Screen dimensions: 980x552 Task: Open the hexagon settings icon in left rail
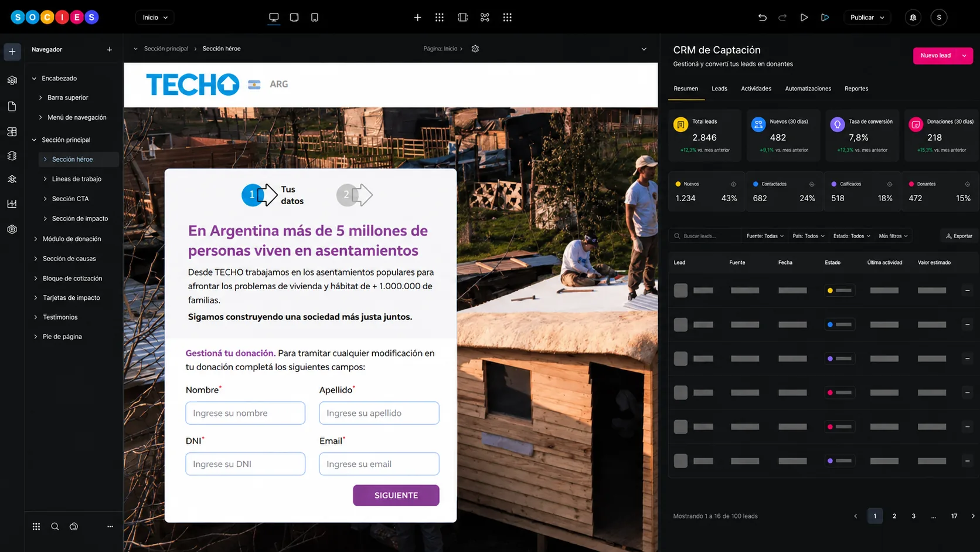[x=12, y=229]
